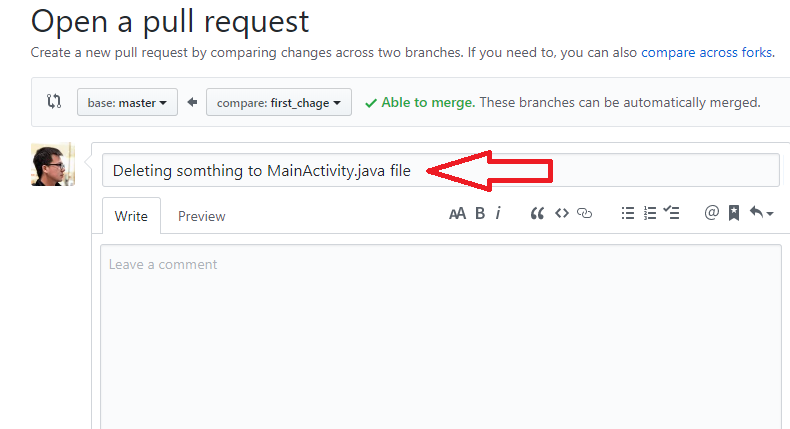
Task: Click the Leave a comment text area
Action: (x=440, y=337)
